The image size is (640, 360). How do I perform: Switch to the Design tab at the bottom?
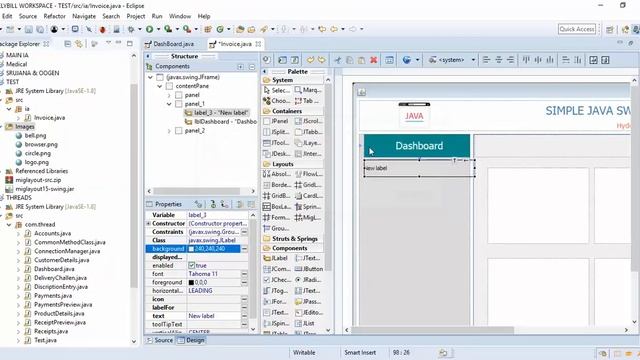pyautogui.click(x=191, y=340)
